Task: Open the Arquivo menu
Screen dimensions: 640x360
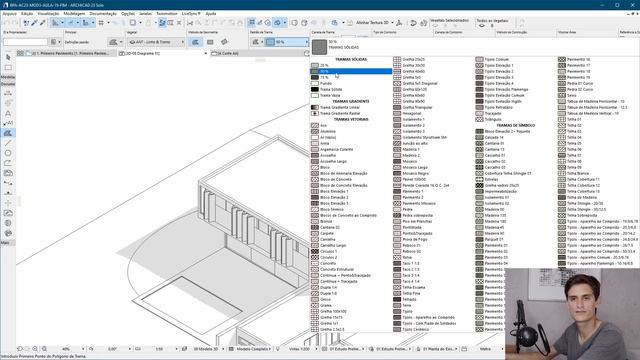Action: coord(9,13)
